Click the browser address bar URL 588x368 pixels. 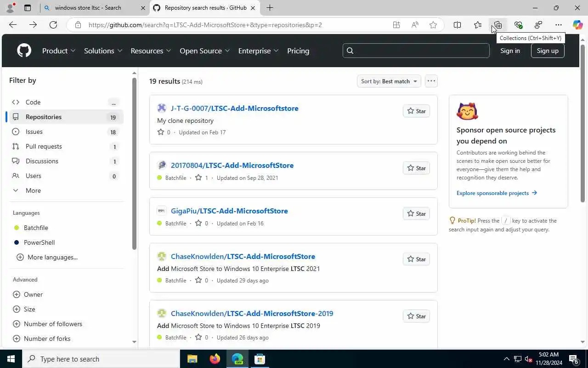pyautogui.click(x=205, y=25)
